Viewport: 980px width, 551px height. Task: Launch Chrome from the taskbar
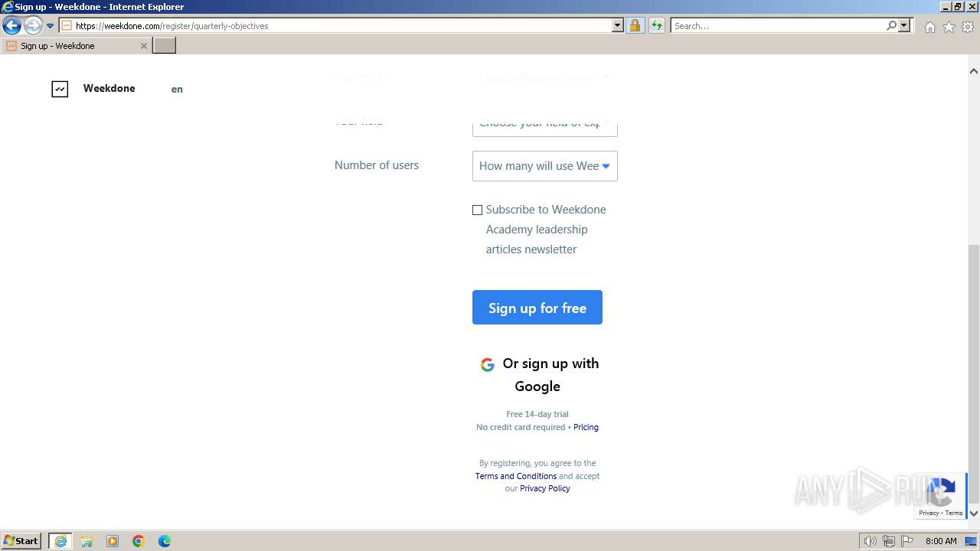pos(139,541)
